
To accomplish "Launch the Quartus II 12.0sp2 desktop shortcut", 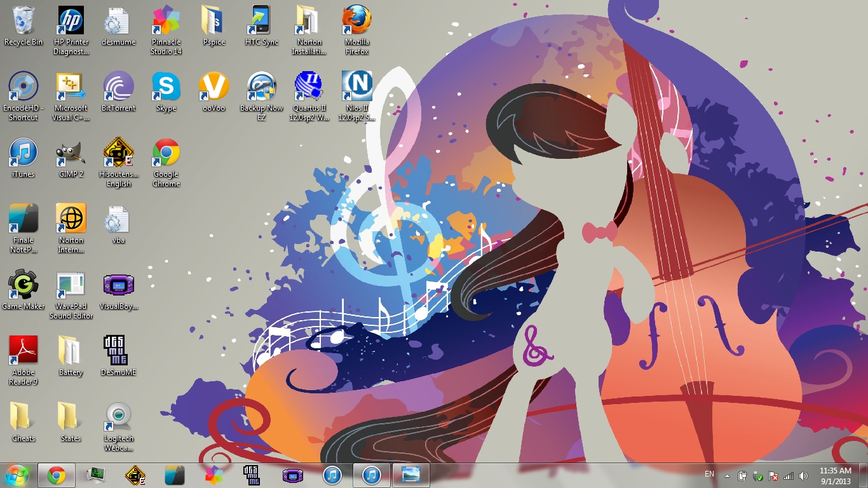I will [309, 96].
